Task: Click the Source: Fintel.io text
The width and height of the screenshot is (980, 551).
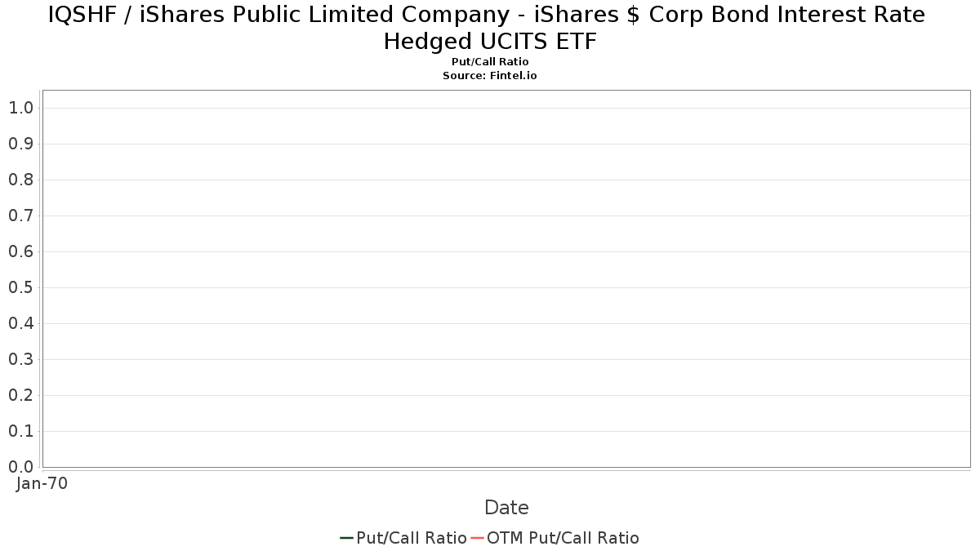Action: pyautogui.click(x=490, y=75)
